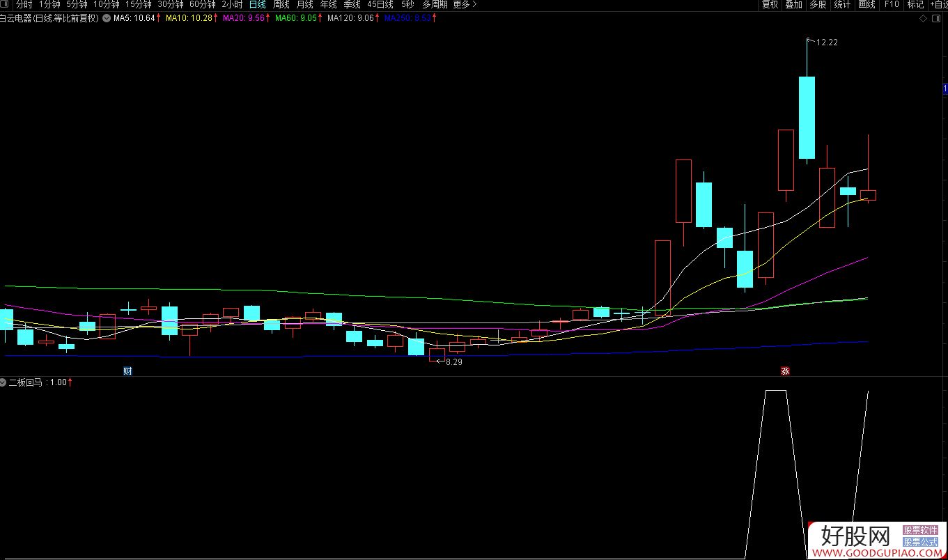Switch to 60分钟 period
Image resolution: width=948 pixels, height=560 pixels.
click(203, 4)
